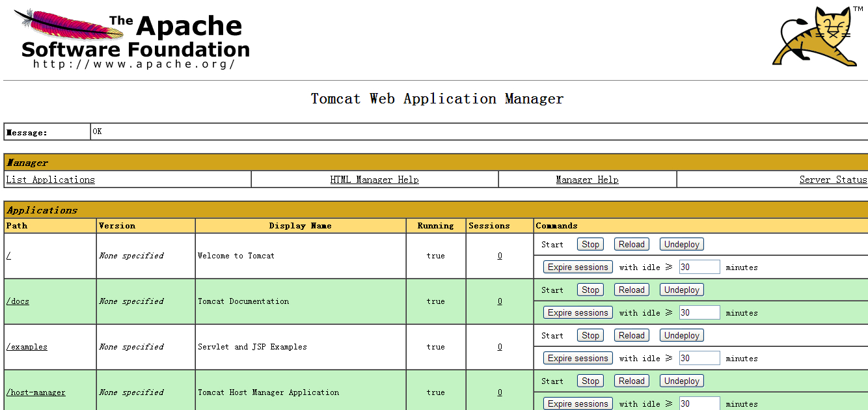Image resolution: width=868 pixels, height=410 pixels.
Task: Click sessions count 0 for Servlet and JSP Examples
Action: (500, 347)
